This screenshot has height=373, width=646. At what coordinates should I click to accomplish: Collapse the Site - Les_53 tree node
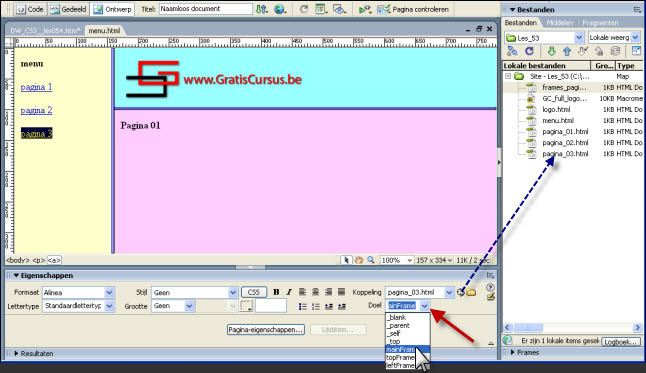(x=508, y=76)
